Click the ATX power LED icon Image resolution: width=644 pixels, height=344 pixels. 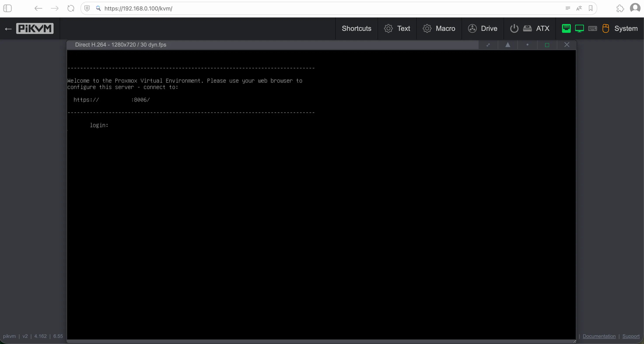(x=514, y=28)
